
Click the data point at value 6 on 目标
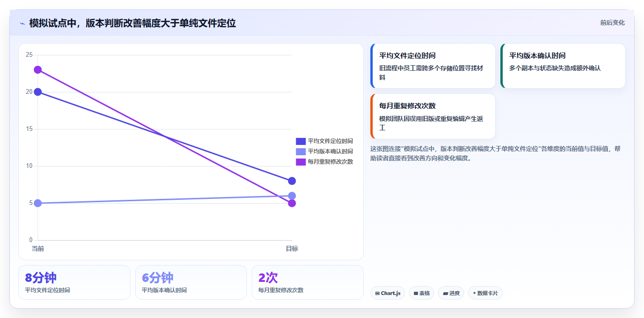pyautogui.click(x=292, y=196)
